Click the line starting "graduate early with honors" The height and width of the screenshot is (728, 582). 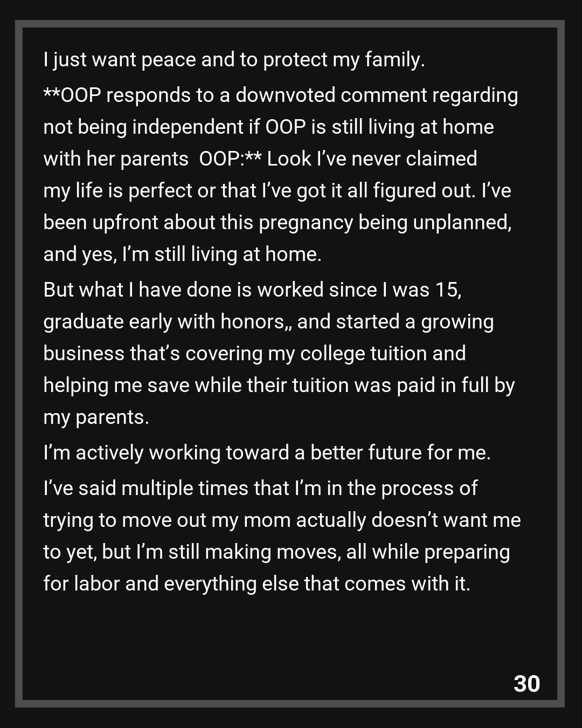coord(268,321)
